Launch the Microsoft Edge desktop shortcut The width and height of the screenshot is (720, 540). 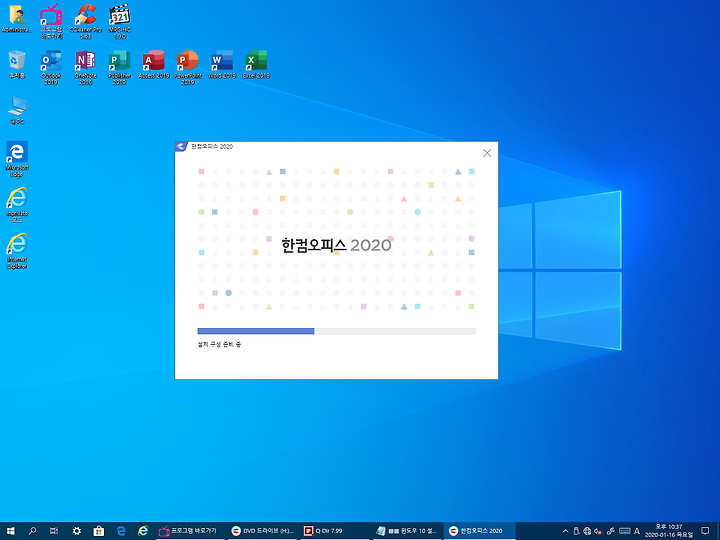tap(17, 159)
